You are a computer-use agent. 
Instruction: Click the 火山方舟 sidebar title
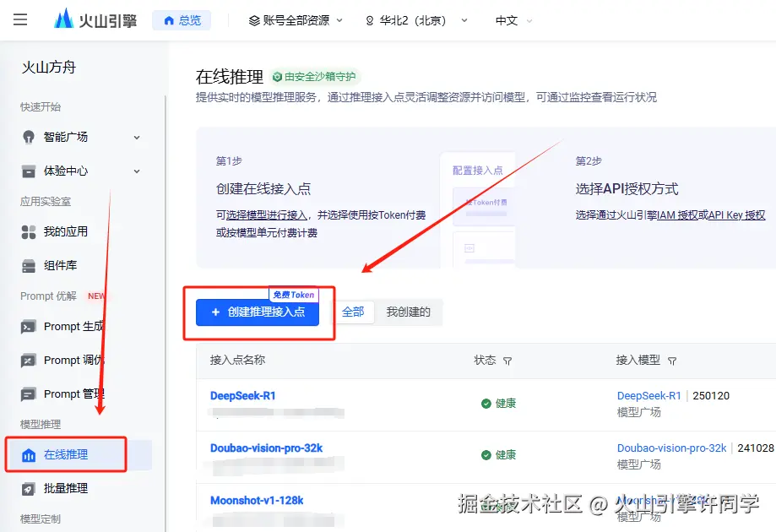click(x=48, y=68)
